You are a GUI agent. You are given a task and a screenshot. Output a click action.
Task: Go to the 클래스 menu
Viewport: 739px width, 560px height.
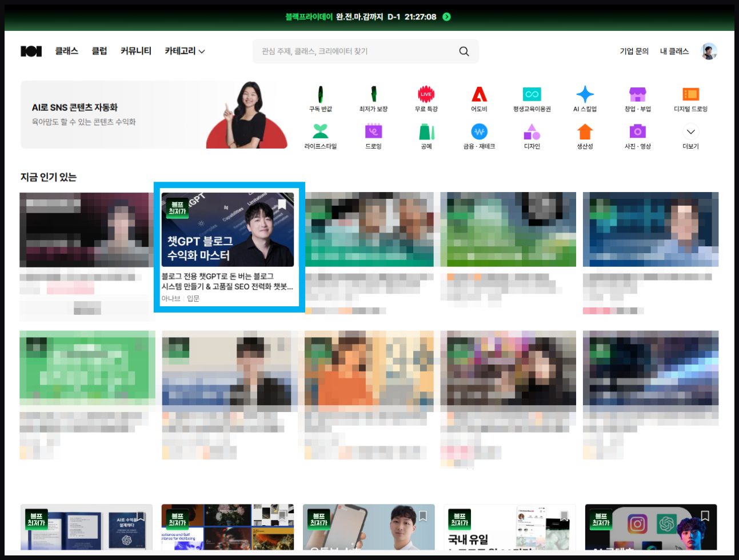pyautogui.click(x=66, y=51)
